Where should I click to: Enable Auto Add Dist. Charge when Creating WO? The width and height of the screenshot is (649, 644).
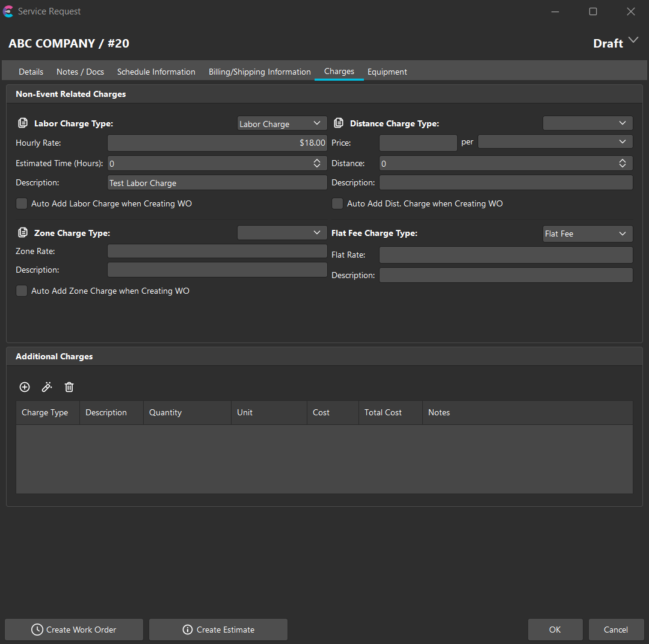click(337, 203)
